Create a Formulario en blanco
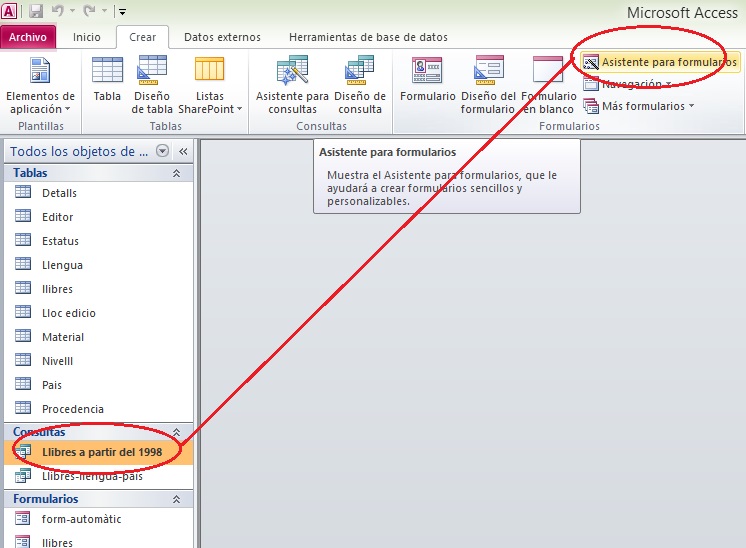 click(x=548, y=85)
